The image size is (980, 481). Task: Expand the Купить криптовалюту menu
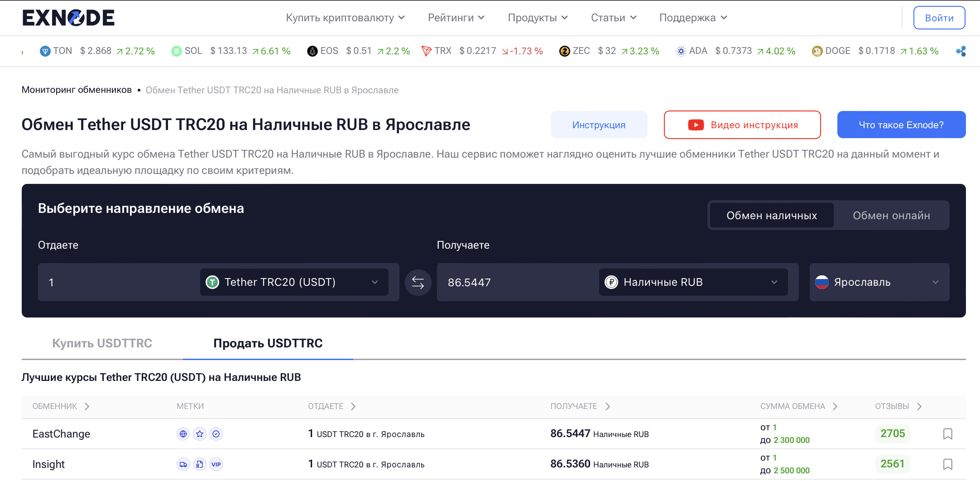coord(345,18)
